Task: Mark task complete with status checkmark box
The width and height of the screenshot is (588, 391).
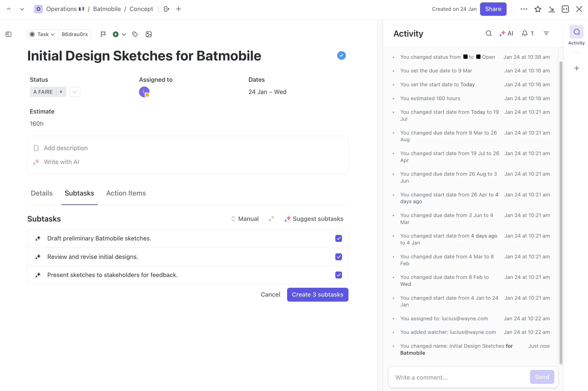Action: click(75, 92)
